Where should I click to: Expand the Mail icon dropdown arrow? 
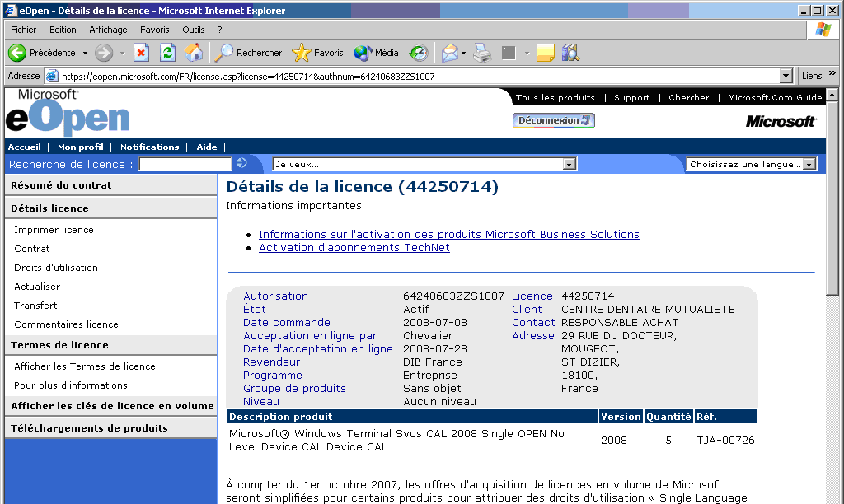pyautogui.click(x=463, y=53)
